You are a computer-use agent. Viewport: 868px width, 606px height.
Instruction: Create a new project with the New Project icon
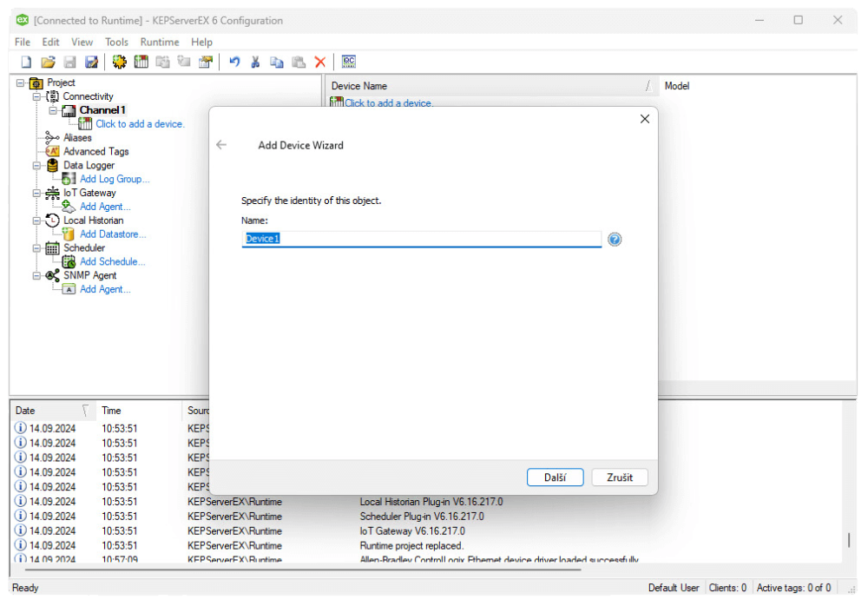point(25,62)
